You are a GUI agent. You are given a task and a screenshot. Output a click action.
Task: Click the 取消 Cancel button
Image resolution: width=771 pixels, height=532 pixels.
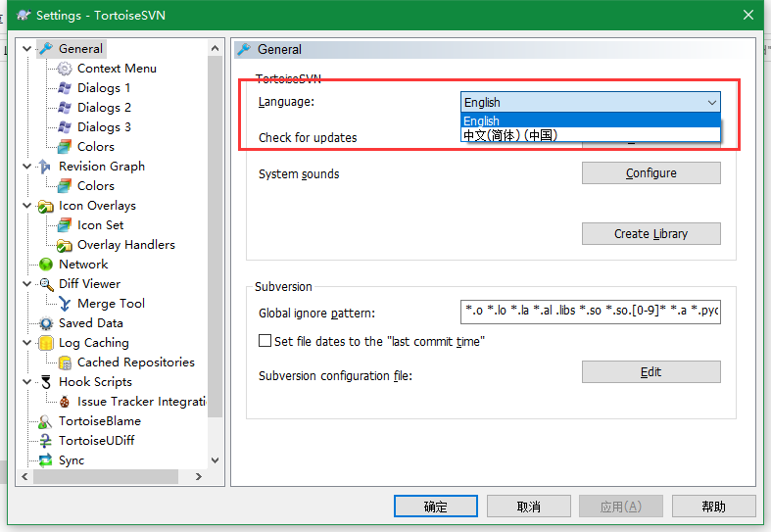pyautogui.click(x=529, y=506)
